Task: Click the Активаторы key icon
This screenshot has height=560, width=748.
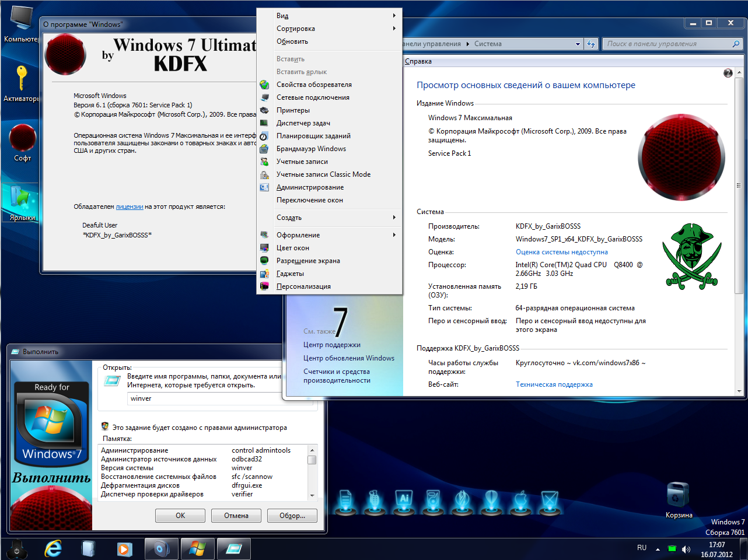Action: click(x=22, y=79)
